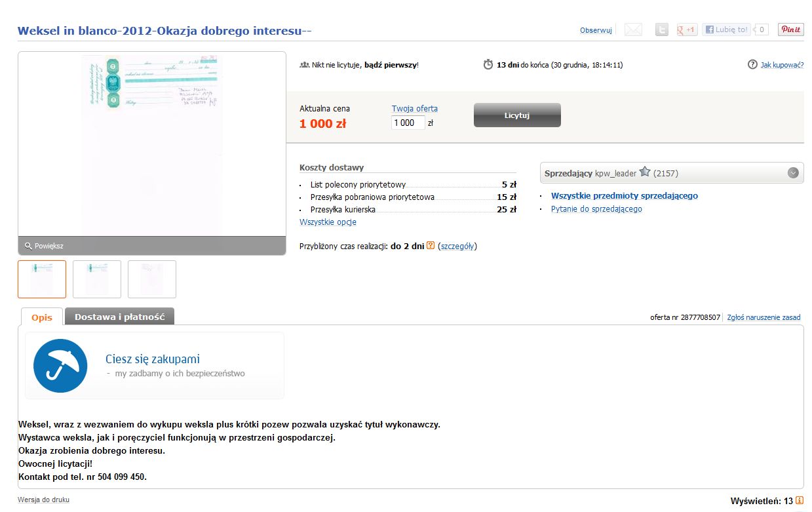Click orange info icon next to 'do 2 dni'
The width and height of the screenshot is (812, 512).
(x=431, y=246)
